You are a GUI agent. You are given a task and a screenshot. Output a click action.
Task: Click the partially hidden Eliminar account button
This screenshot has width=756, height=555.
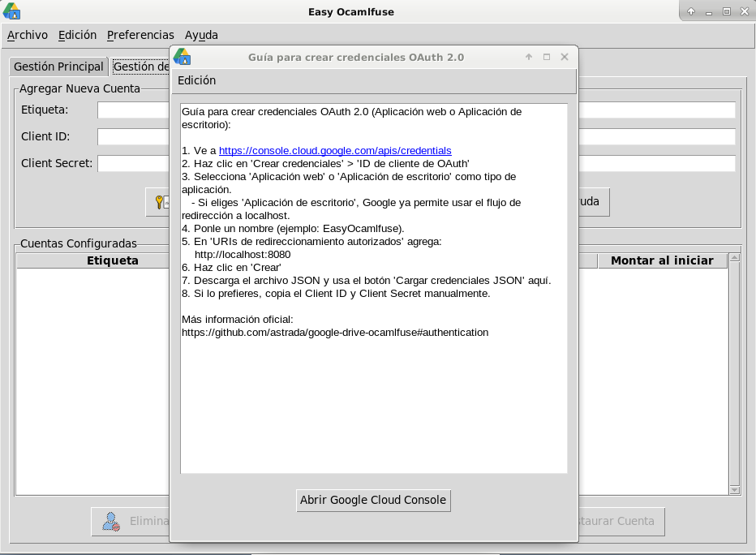pos(131,521)
